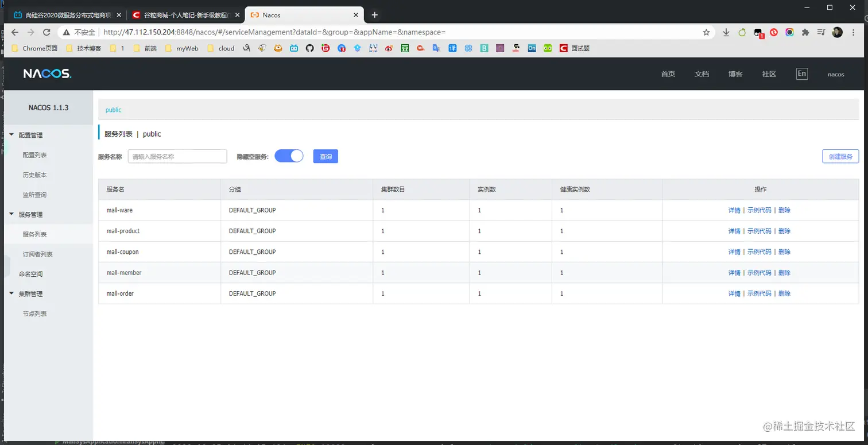Click the browser address bar URL
This screenshot has width=868, height=445.
click(x=274, y=33)
